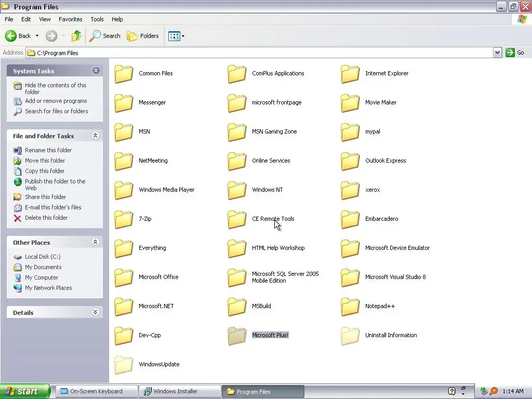
Task: Open the Back history dropdown arrow
Action: (37, 36)
